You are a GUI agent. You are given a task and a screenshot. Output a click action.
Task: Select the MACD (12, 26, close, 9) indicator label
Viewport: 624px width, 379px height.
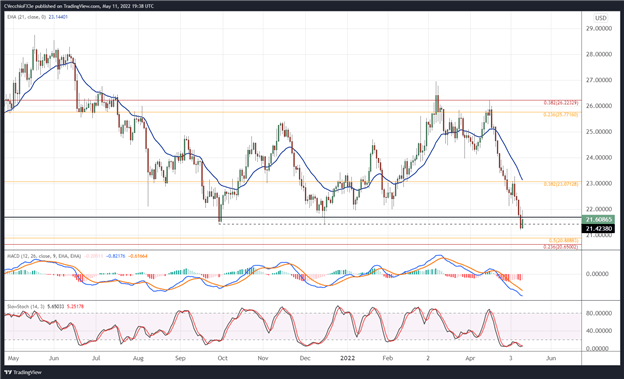43,256
